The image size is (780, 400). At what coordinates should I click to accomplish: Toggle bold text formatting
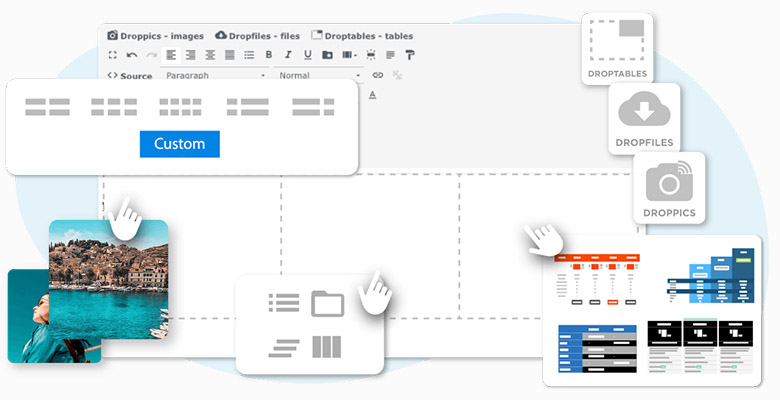coord(269,55)
